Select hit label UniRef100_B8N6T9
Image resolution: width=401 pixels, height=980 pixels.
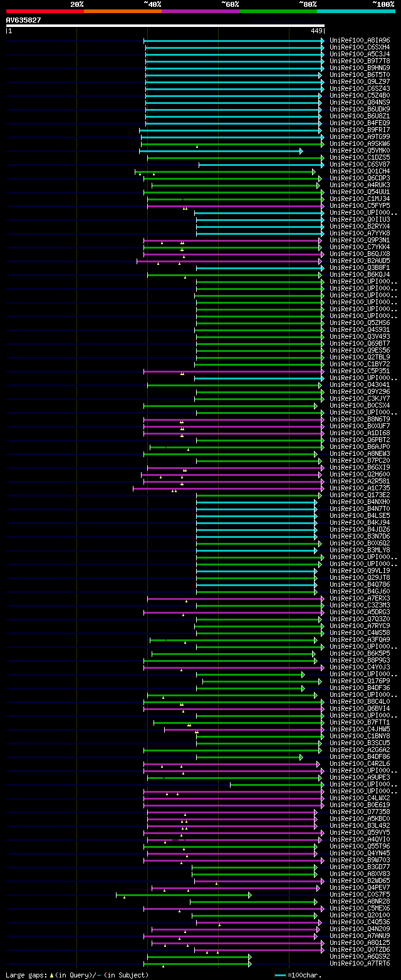tap(360, 419)
